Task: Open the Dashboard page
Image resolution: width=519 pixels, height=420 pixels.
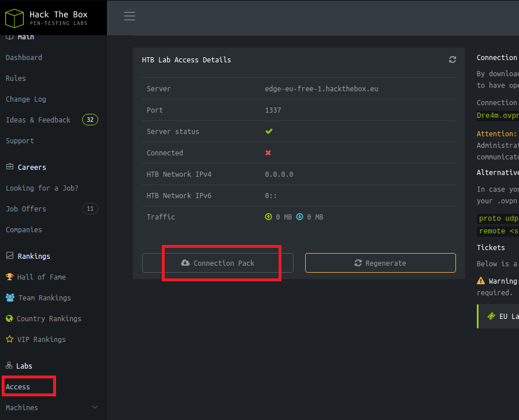Action: [24, 58]
